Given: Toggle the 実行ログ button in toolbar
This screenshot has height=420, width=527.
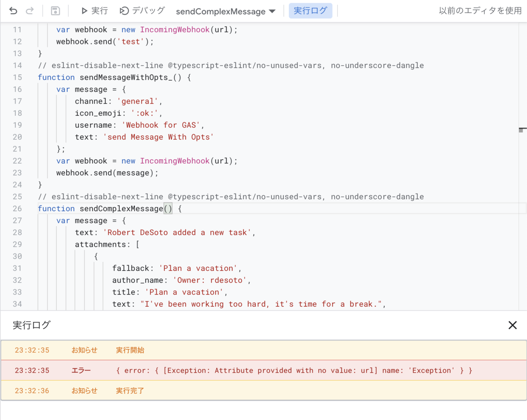Looking at the screenshot, I should pos(310,11).
